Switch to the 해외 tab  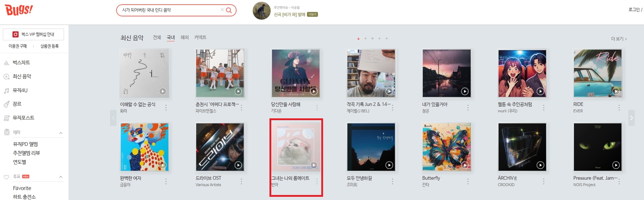[184, 37]
